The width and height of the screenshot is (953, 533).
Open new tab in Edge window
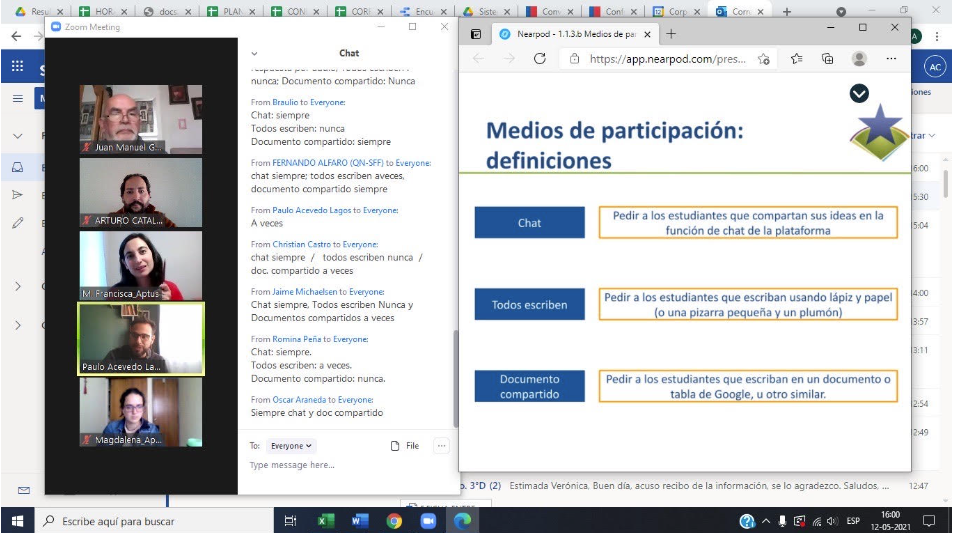click(670, 33)
